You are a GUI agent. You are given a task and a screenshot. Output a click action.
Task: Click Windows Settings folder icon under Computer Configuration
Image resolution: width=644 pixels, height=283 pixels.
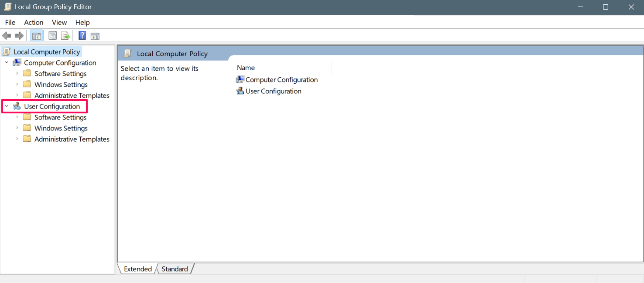[27, 85]
